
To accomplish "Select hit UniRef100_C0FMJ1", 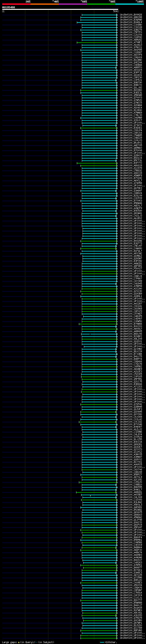I will [x=131, y=80].
